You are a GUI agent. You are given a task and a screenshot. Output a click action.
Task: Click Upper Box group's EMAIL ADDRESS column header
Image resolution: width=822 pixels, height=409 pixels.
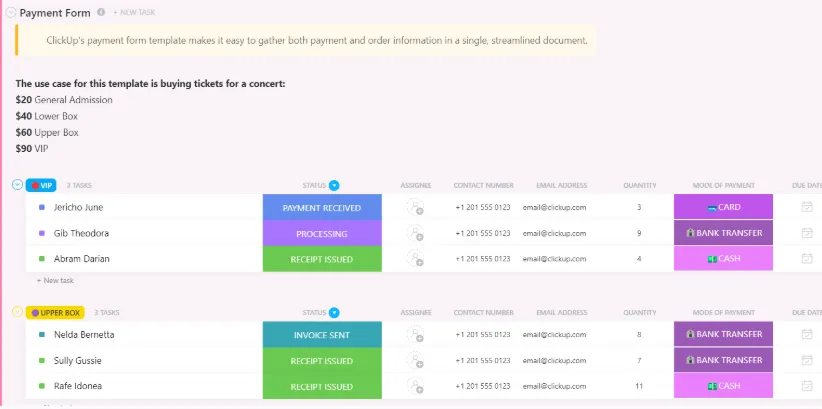click(561, 313)
